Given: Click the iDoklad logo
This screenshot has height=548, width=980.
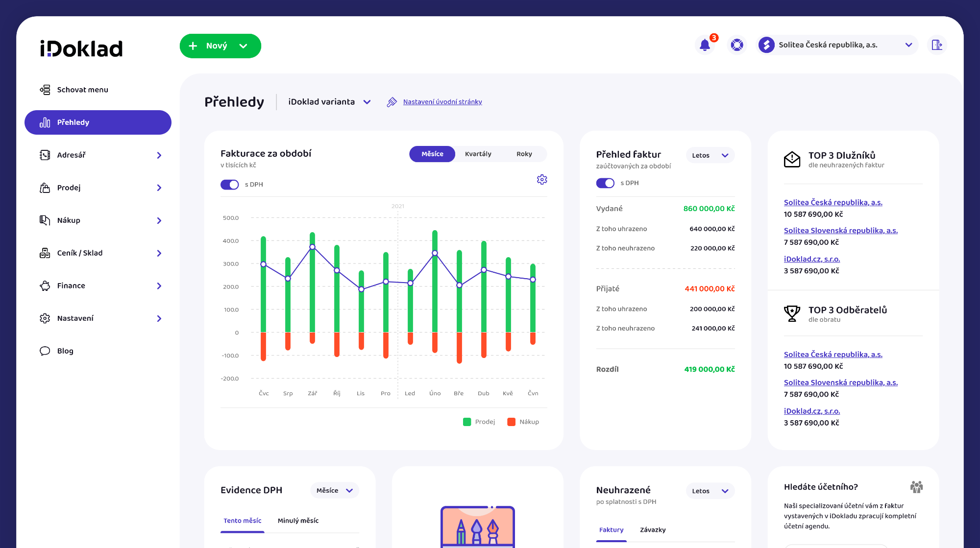Looking at the screenshot, I should coord(81,48).
